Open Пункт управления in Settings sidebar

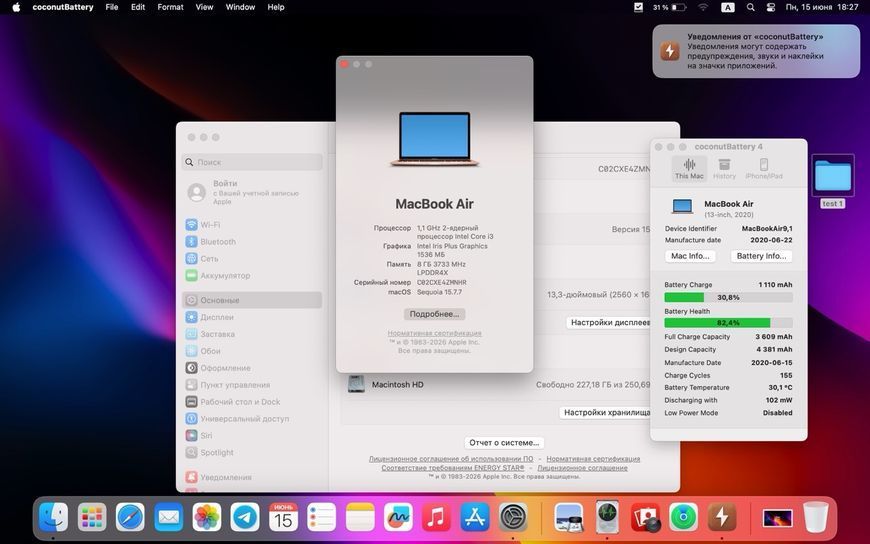pos(252,385)
